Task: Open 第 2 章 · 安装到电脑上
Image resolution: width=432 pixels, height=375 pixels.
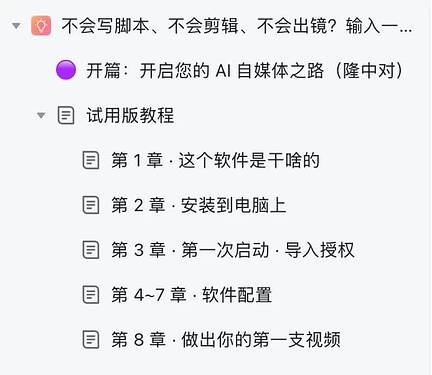Action: (199, 205)
